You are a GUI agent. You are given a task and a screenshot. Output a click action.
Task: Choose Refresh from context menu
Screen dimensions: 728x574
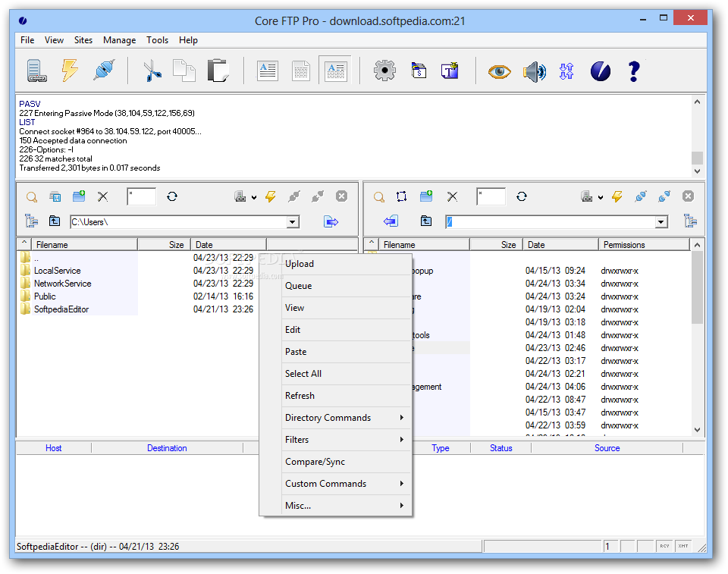click(x=347, y=396)
